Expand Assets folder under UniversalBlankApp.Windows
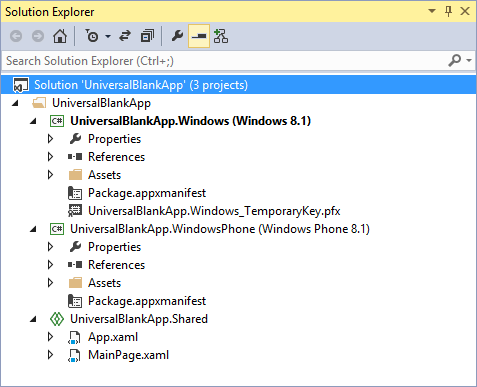This screenshot has height=387, width=477. click(x=50, y=175)
